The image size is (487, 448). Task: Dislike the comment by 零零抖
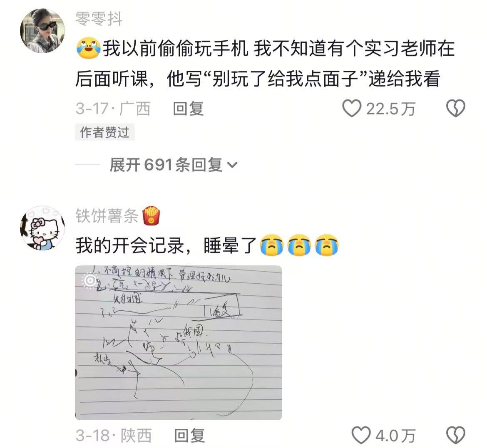click(x=455, y=108)
